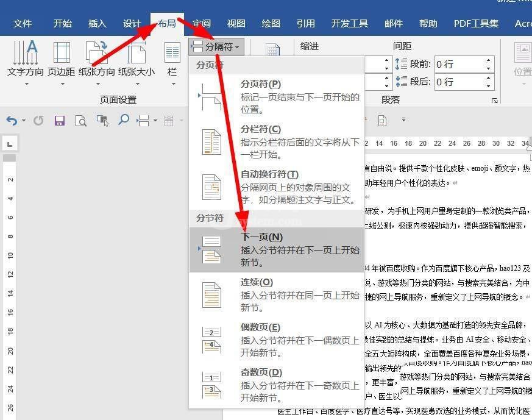Screen dimensions: 532x420
Task: Click the print preview icon
Action: pyautogui.click(x=81, y=121)
